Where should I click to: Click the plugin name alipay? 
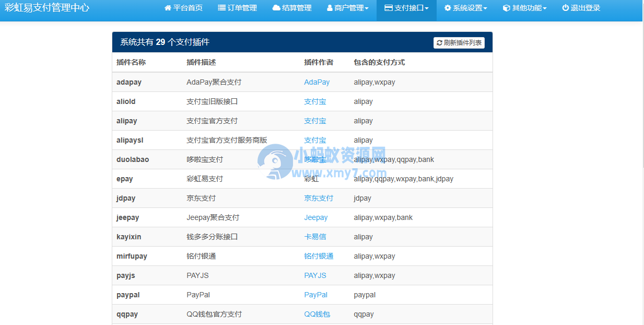tap(127, 121)
